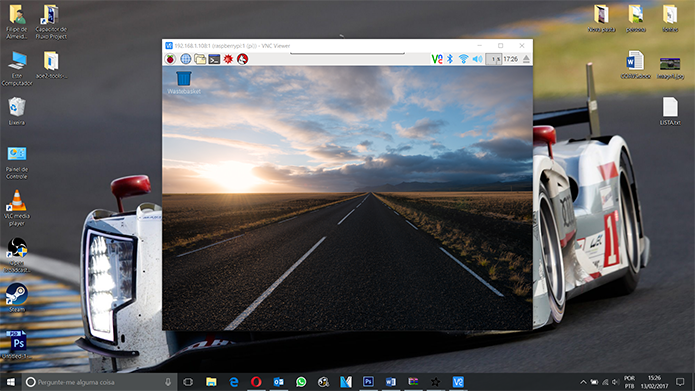Open Word from taskbar
This screenshot has height=391, width=695.
390,382
